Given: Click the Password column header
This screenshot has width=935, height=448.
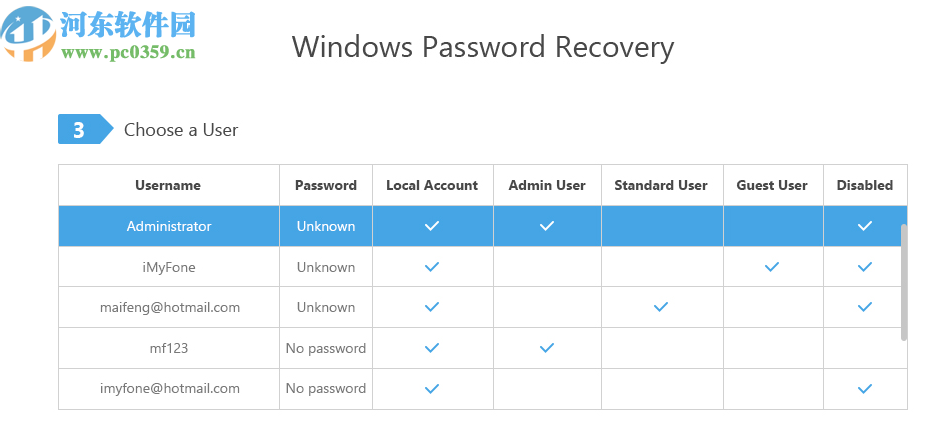Looking at the screenshot, I should [x=326, y=185].
